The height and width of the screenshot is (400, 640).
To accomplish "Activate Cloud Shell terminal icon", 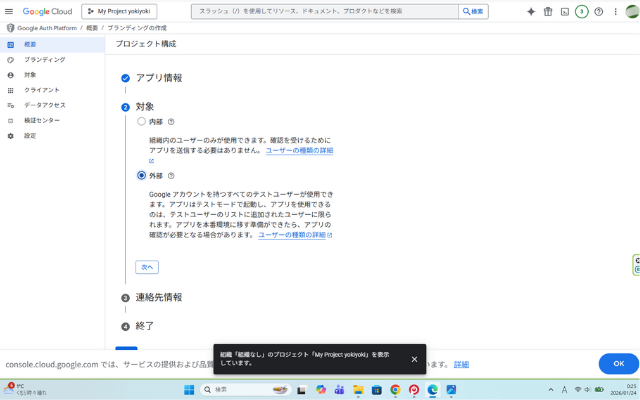I will [564, 11].
